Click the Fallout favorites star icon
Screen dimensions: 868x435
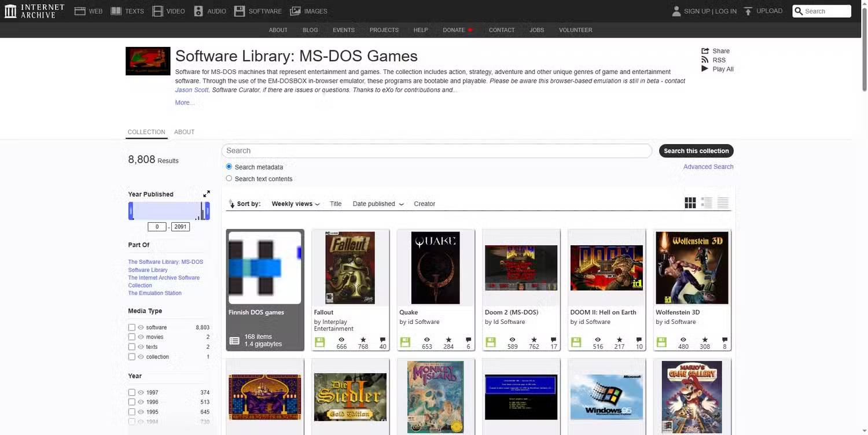coord(363,340)
